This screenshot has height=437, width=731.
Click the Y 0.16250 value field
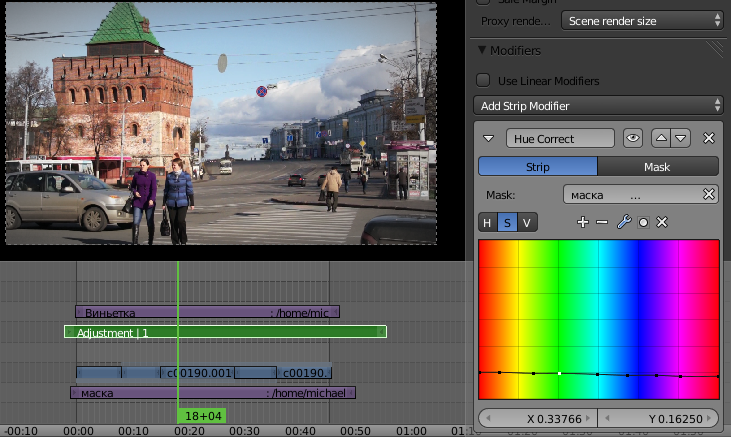pyautogui.click(x=658, y=418)
